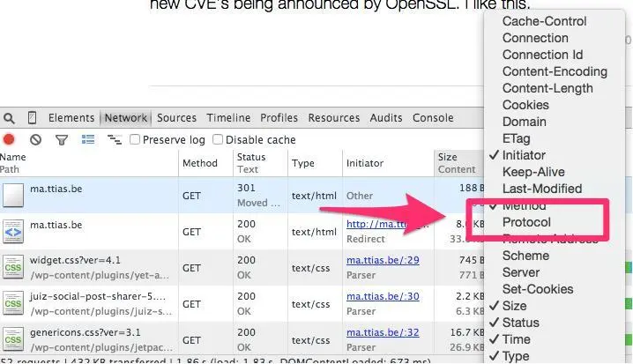Viewport: 633px width, 364px height.
Task: Click the CSS icon for juiz-social-post-sharer
Action: [x=13, y=304]
